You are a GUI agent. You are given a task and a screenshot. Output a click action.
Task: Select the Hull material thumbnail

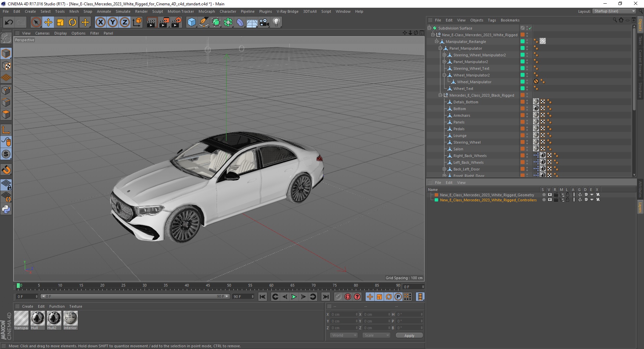(x=38, y=318)
